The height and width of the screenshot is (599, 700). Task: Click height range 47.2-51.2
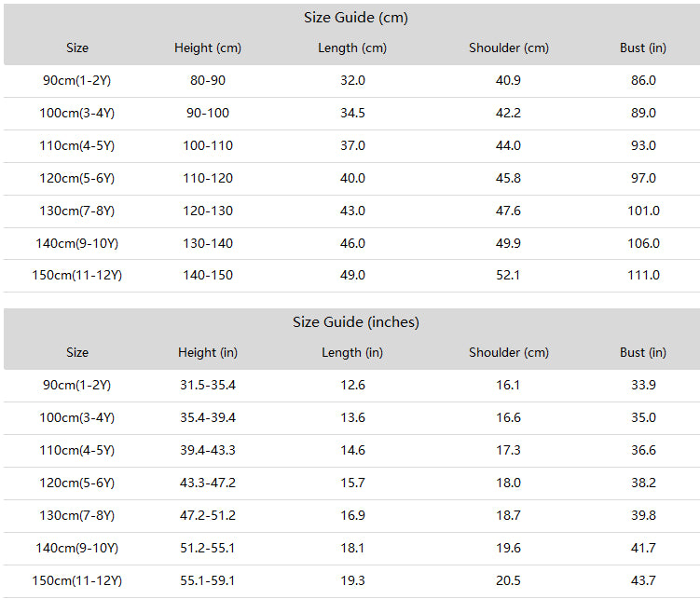208,515
